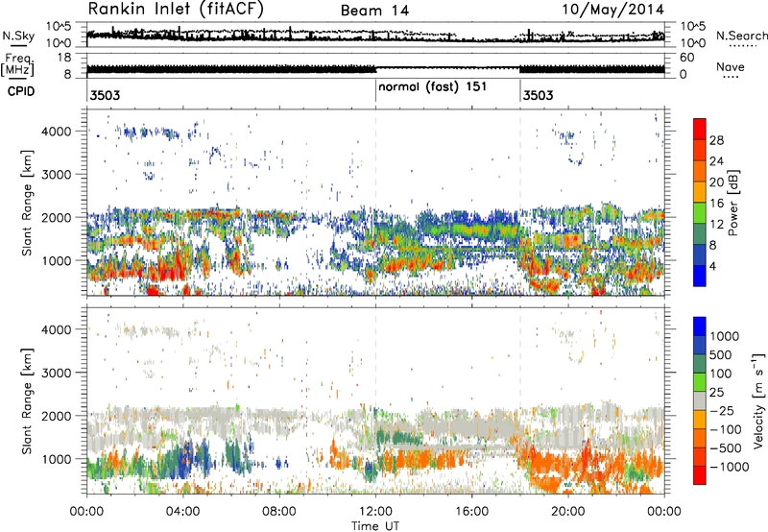This screenshot has height=532, width=768.
Task: Click the -1000 label on Velocity colorbar
Action: (x=729, y=467)
